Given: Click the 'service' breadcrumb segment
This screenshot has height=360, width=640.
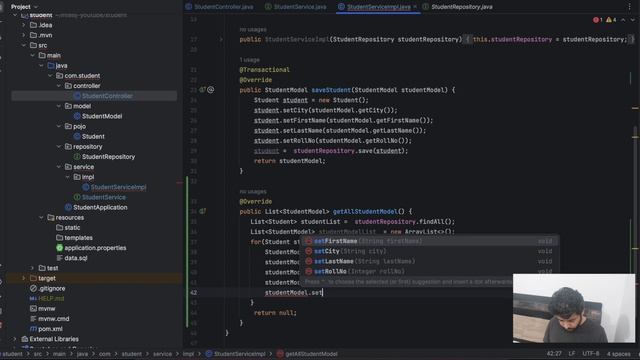Looking at the screenshot, I should 162,354.
